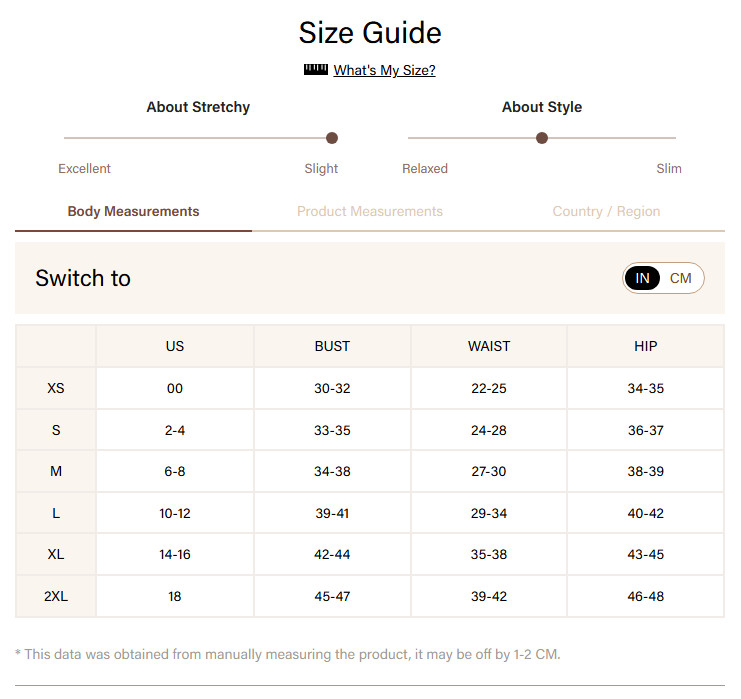Click the US column header
741x699 pixels.
pos(175,346)
